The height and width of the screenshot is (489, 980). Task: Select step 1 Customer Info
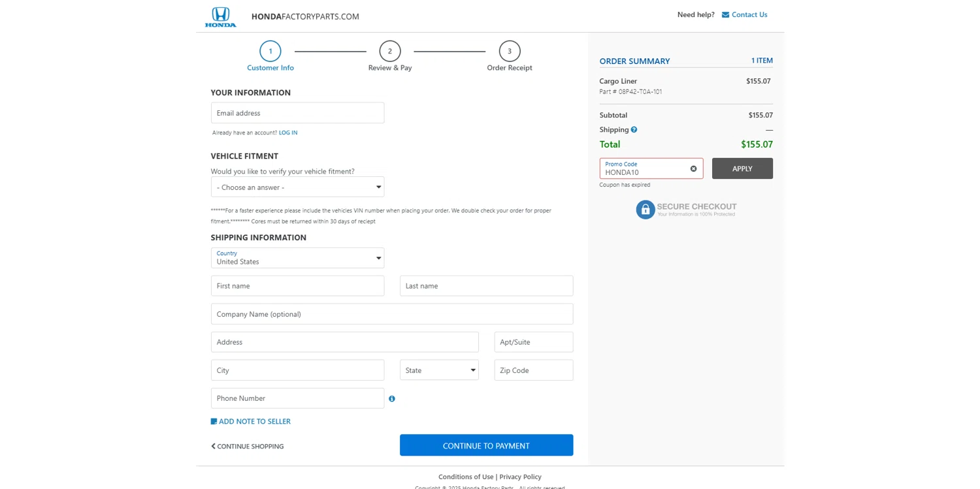pos(270,56)
